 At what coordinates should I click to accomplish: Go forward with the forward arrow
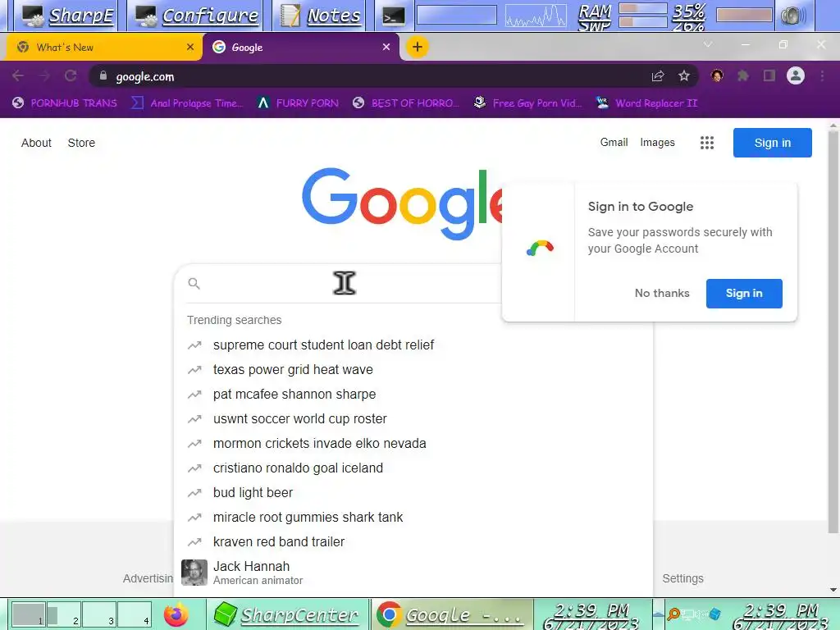(44, 76)
